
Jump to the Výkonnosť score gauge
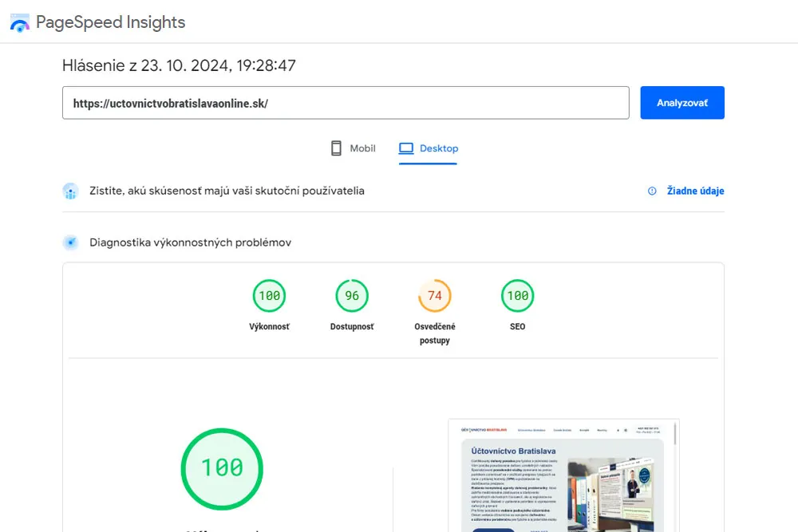tap(269, 295)
